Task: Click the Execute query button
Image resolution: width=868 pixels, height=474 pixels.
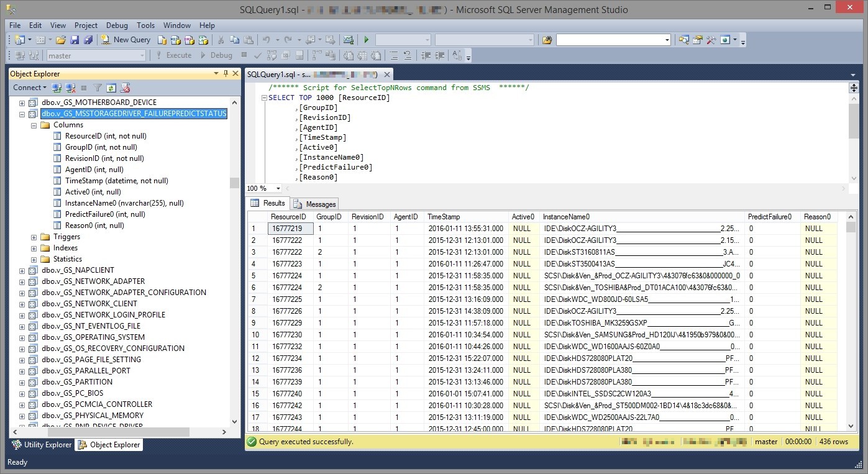Action: (x=173, y=55)
